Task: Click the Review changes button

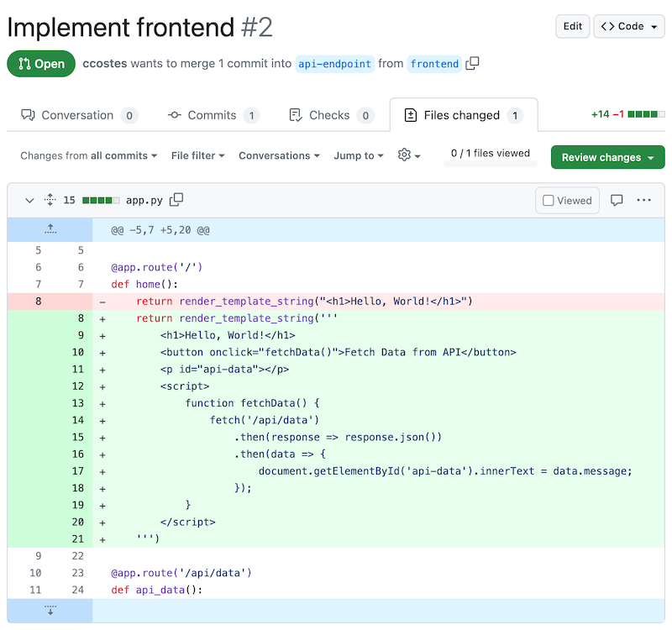Action: click(607, 157)
